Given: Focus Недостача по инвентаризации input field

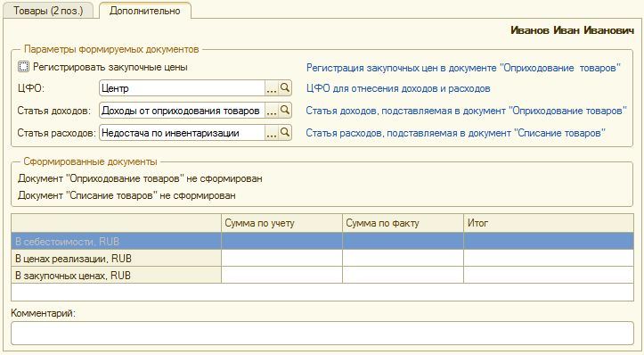Looking at the screenshot, I should pos(182,133).
